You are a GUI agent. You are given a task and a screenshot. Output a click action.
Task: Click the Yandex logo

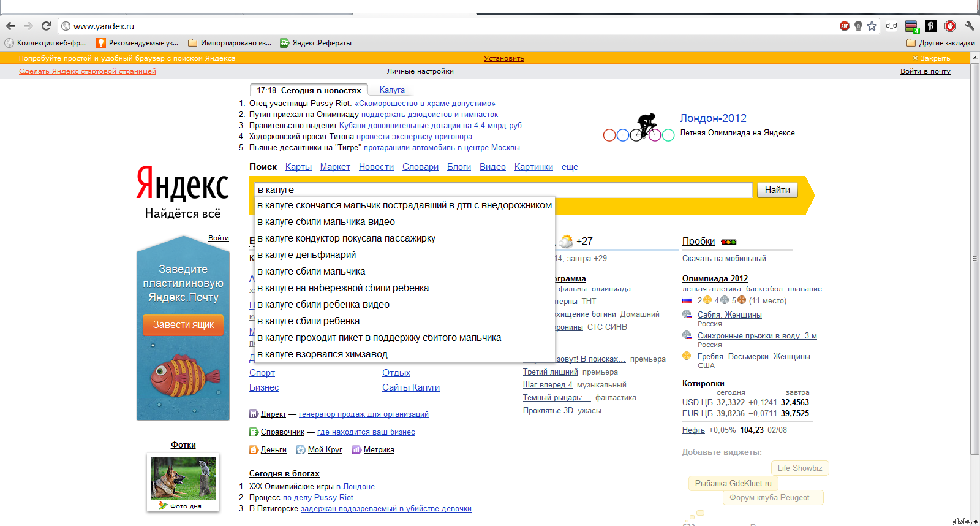click(x=183, y=183)
